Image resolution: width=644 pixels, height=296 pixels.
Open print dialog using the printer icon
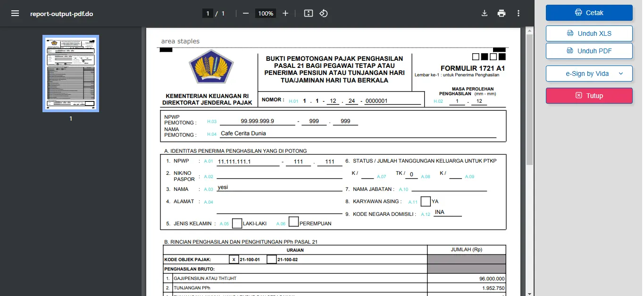(501, 13)
